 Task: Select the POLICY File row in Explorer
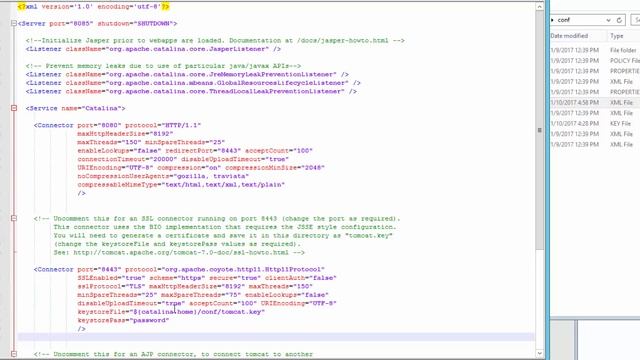point(595,61)
